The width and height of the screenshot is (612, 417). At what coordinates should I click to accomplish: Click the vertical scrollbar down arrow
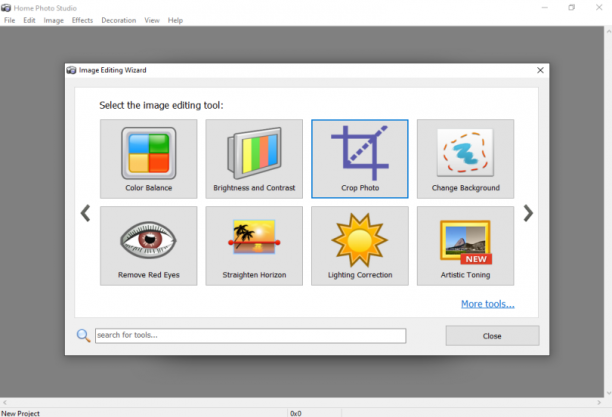pos(608,393)
